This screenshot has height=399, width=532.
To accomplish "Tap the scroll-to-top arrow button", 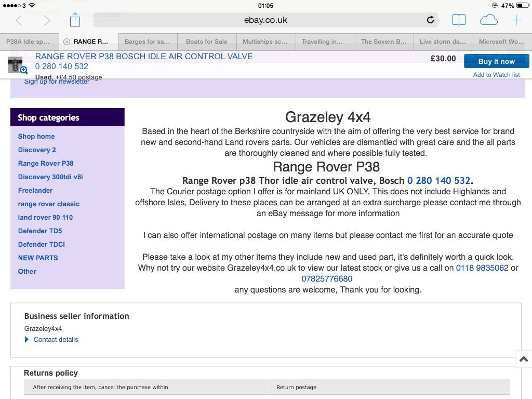I will pos(524,359).
